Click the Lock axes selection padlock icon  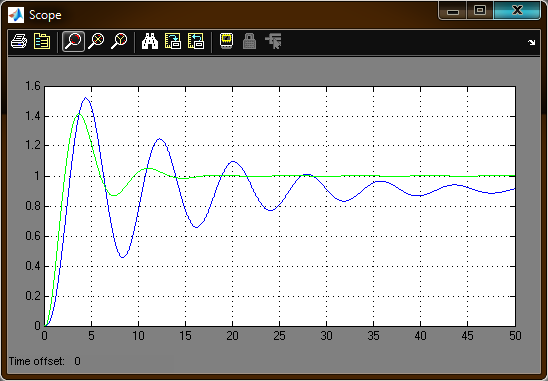coord(249,41)
